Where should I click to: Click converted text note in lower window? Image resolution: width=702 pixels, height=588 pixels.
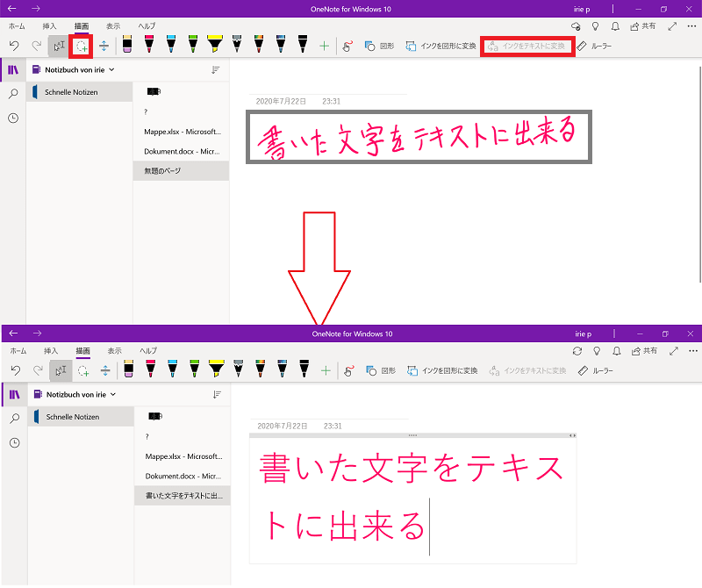412,497
